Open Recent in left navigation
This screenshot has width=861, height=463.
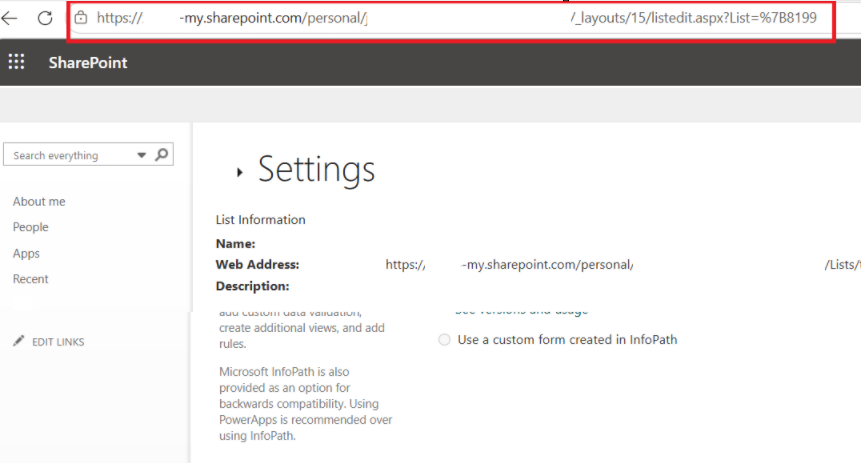coord(31,279)
